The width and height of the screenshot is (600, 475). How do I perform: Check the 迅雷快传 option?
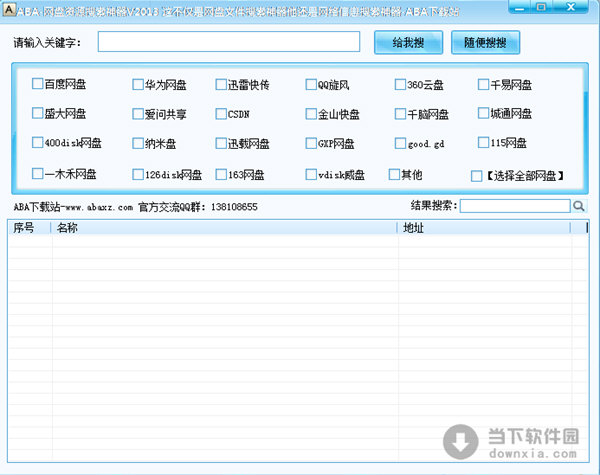(221, 84)
